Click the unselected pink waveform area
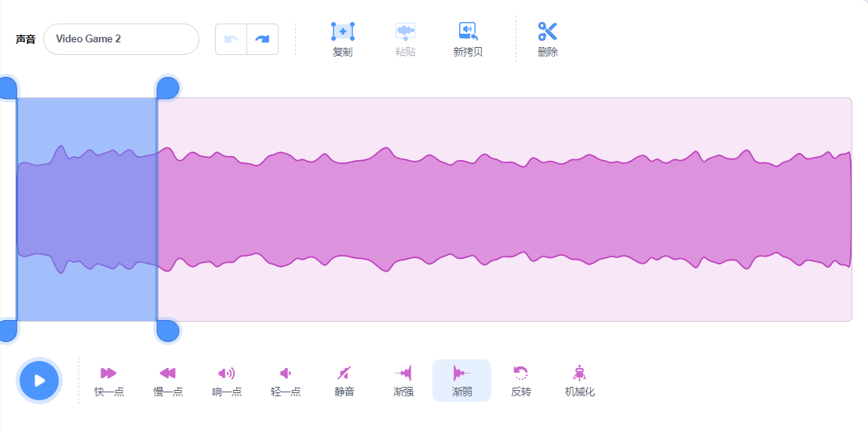The image size is (868, 430). coord(505,210)
